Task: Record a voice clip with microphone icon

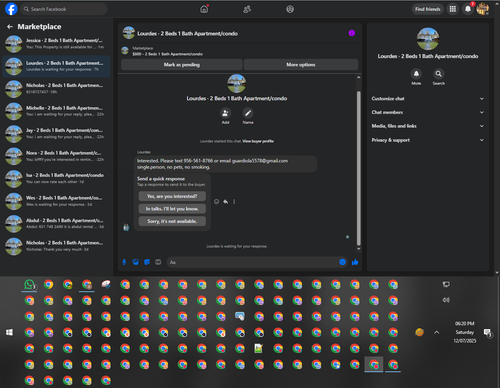Action: click(x=124, y=262)
